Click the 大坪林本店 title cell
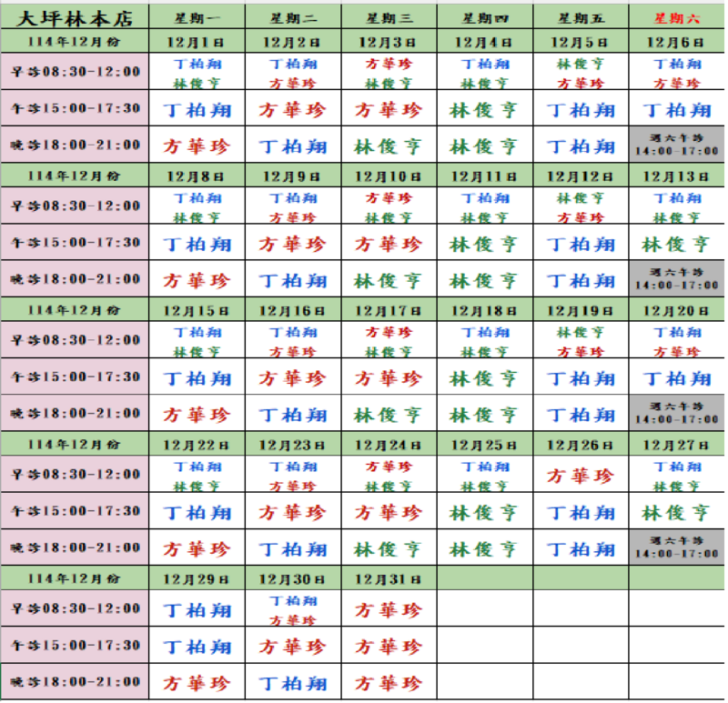 coord(75,16)
